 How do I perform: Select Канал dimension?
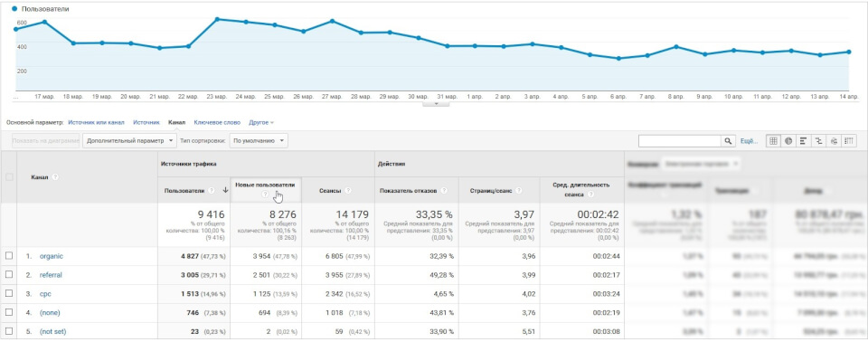(176, 122)
